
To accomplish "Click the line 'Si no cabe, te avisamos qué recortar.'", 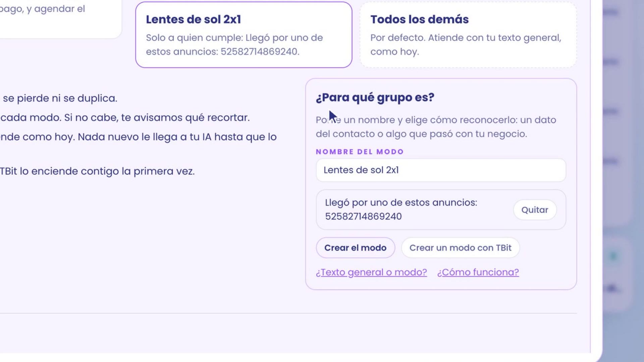I will tap(157, 118).
